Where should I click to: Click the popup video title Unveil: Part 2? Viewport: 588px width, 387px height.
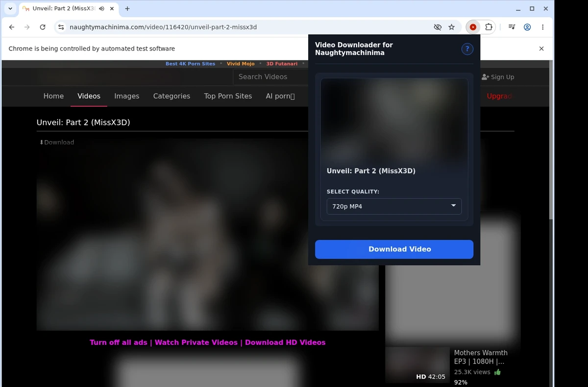(x=371, y=171)
